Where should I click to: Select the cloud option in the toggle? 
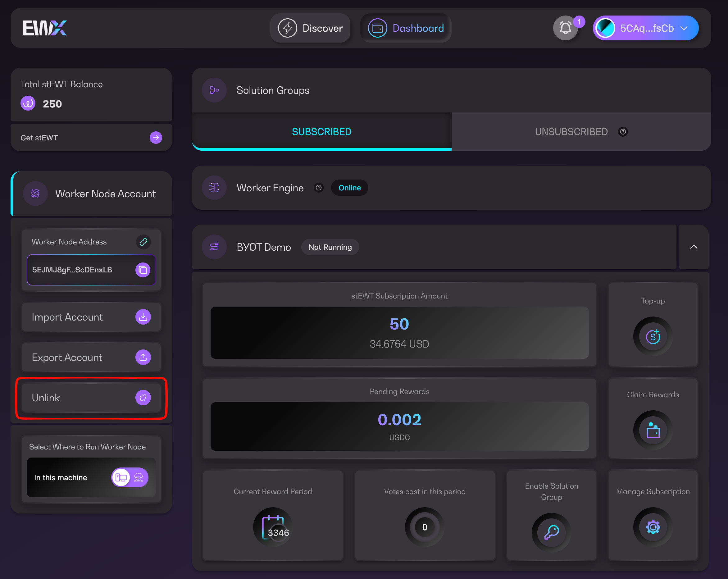(139, 477)
